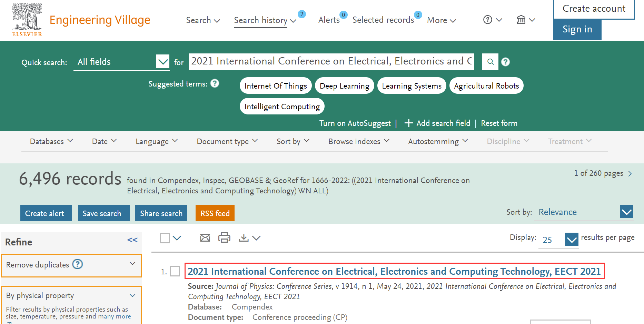The width and height of the screenshot is (644, 324).
Task: Email selected records via envelope icon
Action: tap(205, 238)
